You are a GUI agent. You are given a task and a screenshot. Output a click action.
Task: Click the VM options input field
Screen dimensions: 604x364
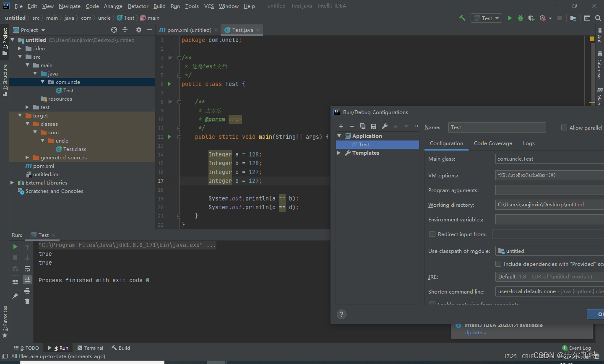(549, 175)
